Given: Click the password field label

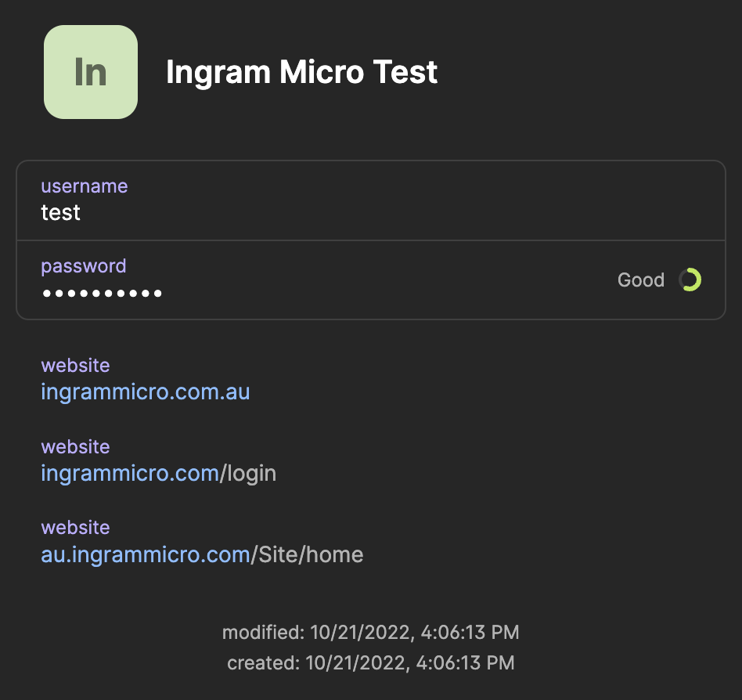Looking at the screenshot, I should point(83,266).
